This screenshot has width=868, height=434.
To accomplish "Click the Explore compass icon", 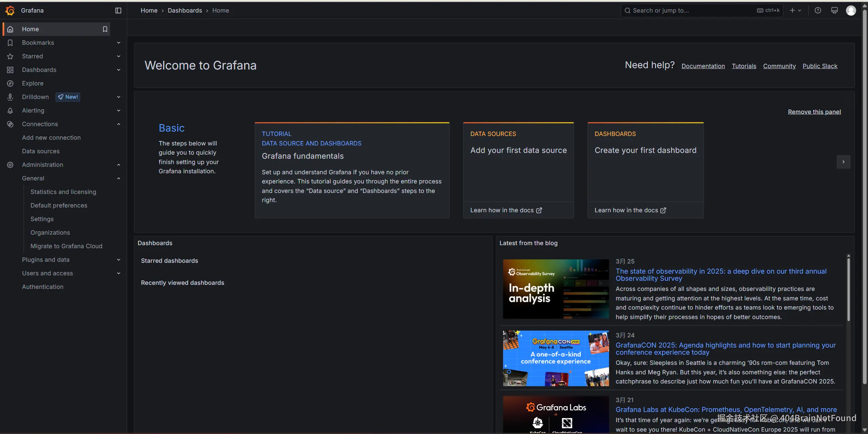I will pos(10,83).
